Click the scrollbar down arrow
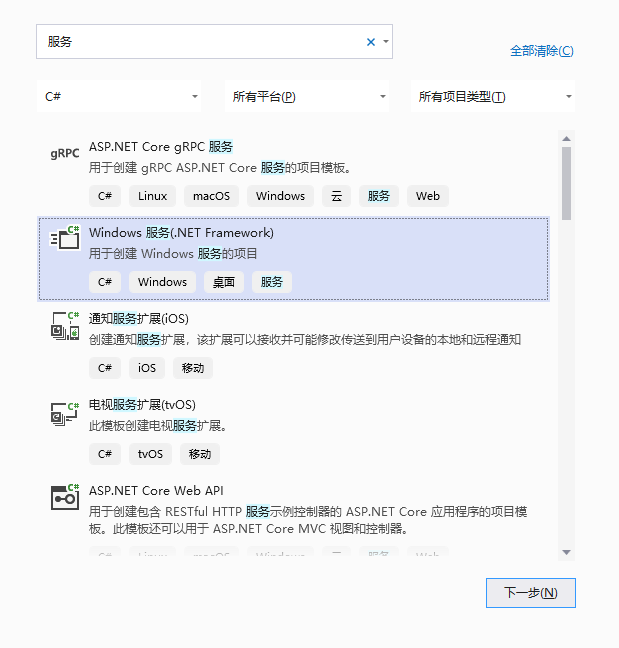This screenshot has width=619, height=648. 567,552
